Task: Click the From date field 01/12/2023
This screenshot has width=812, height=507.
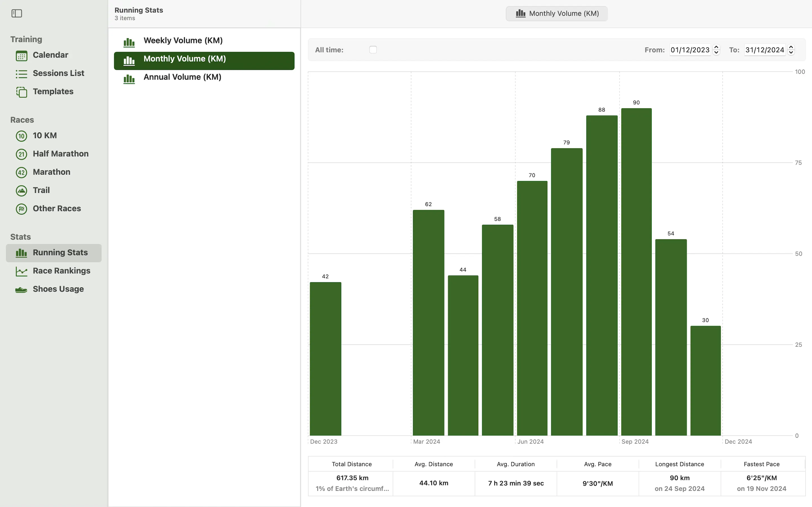Action: (x=690, y=50)
